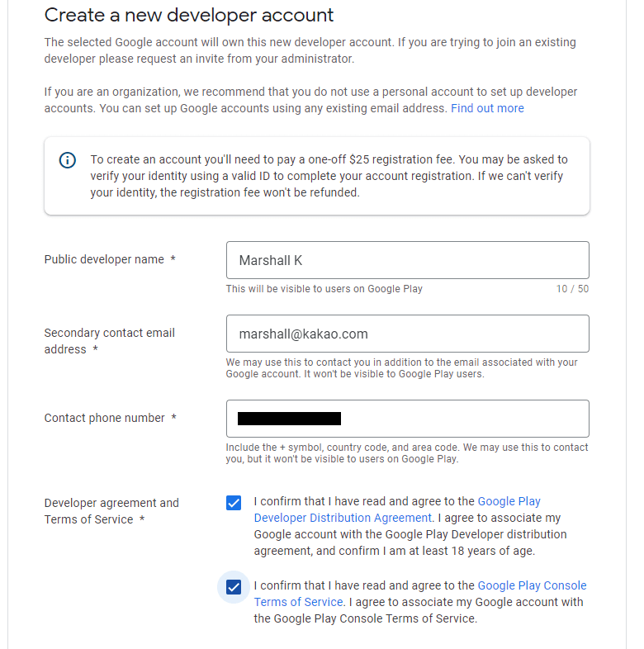Open the Find out more link
Viewport: 644px width, 649px height.
pos(487,108)
